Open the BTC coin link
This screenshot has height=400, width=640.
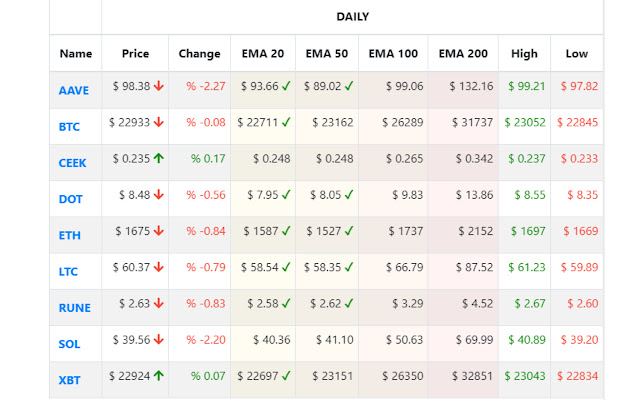click(69, 127)
